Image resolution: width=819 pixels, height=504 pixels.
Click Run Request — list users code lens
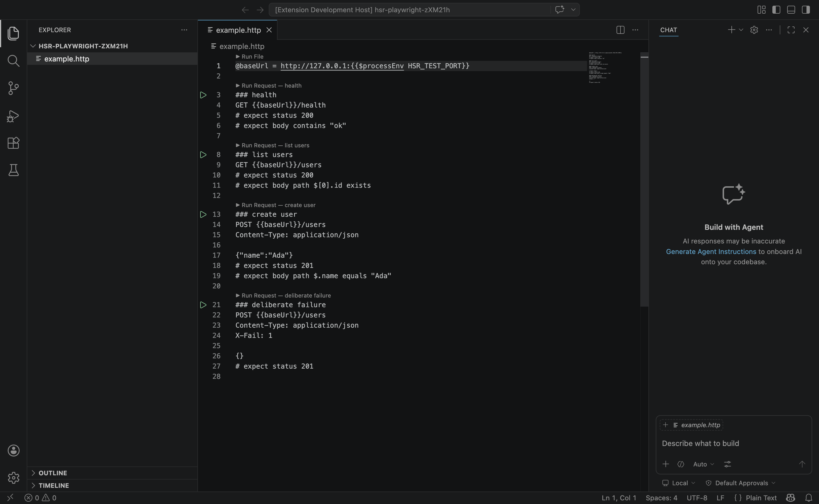pyautogui.click(x=272, y=145)
